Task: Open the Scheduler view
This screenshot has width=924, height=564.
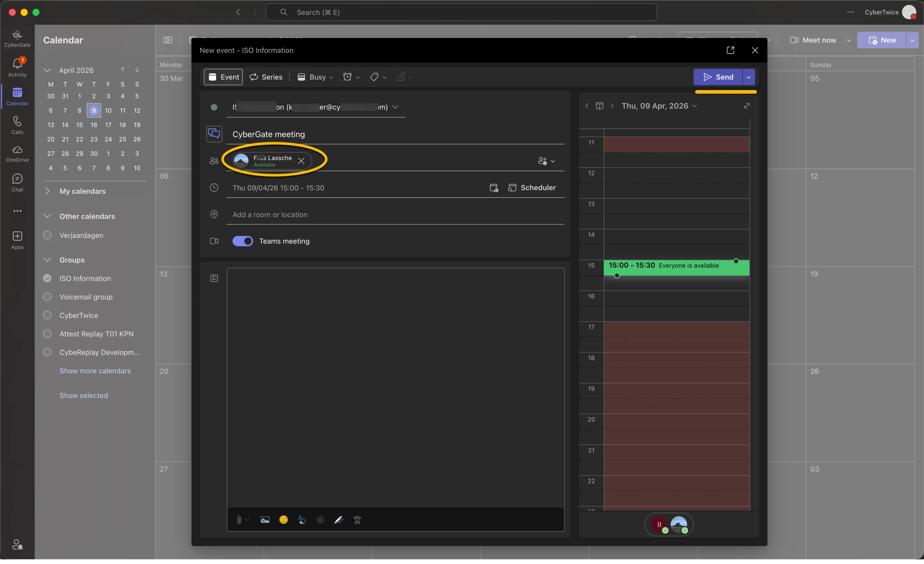Action: coord(531,188)
